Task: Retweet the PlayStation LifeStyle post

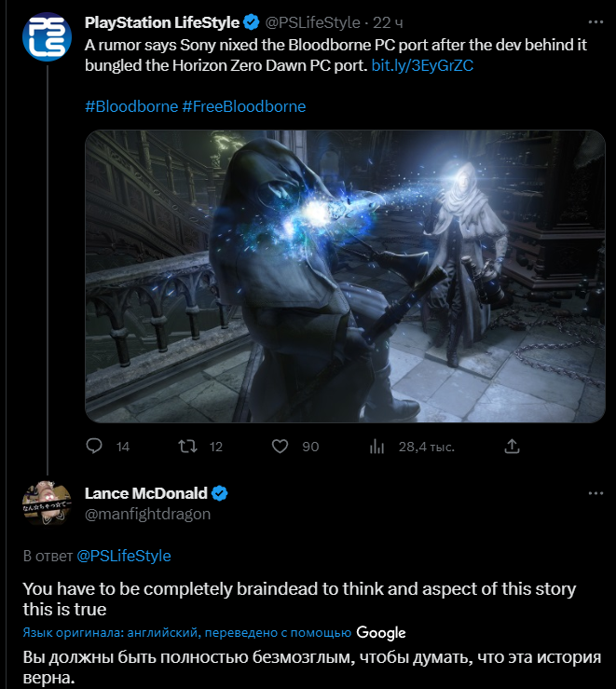Action: [187, 447]
